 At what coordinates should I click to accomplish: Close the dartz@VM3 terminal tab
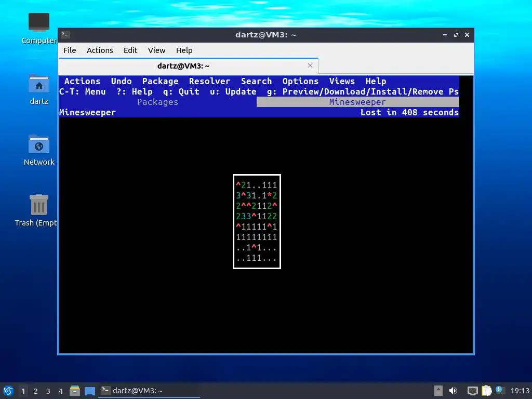310,65
